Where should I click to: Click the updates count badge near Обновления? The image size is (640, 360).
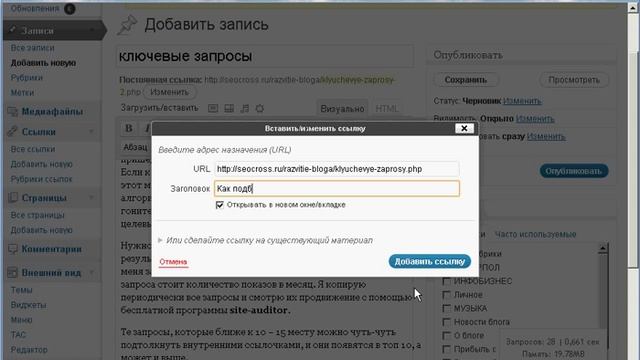[70, 8]
